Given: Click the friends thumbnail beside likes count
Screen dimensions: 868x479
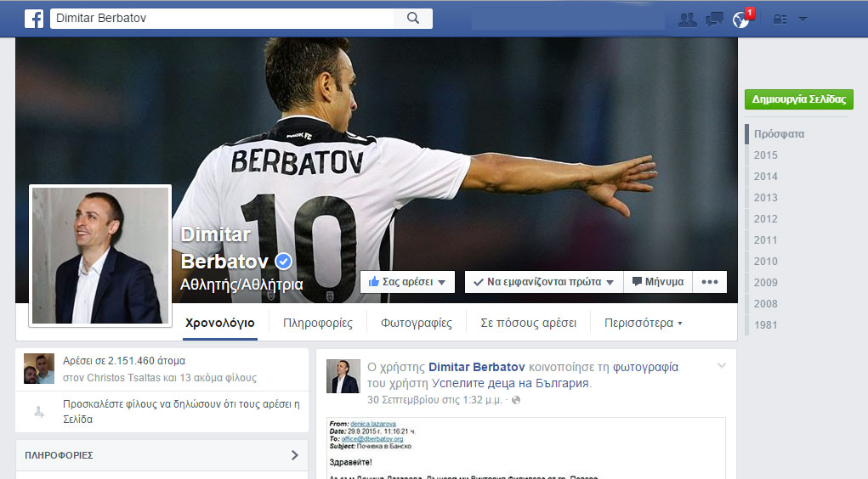Looking at the screenshot, I should pyautogui.click(x=39, y=369).
